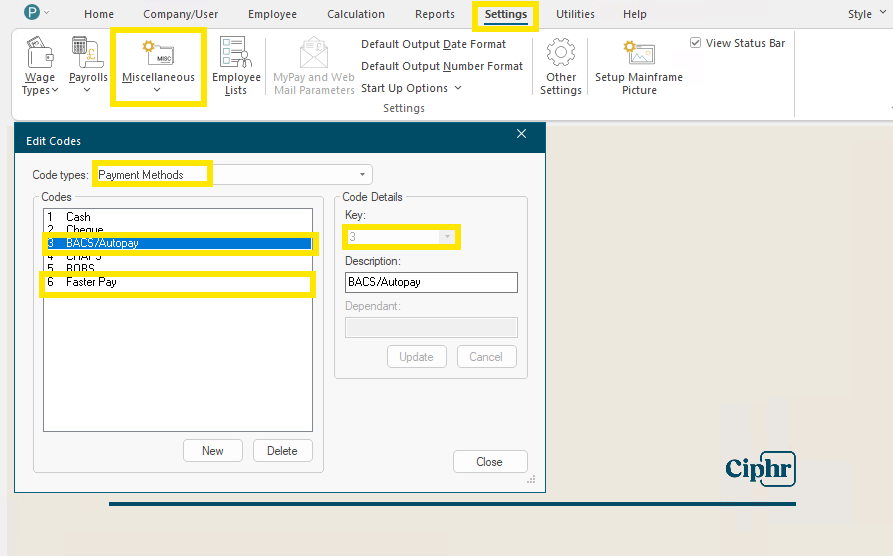Screen dimensions: 893x556
Task: Open the Code types combo box
Action: coord(234,174)
